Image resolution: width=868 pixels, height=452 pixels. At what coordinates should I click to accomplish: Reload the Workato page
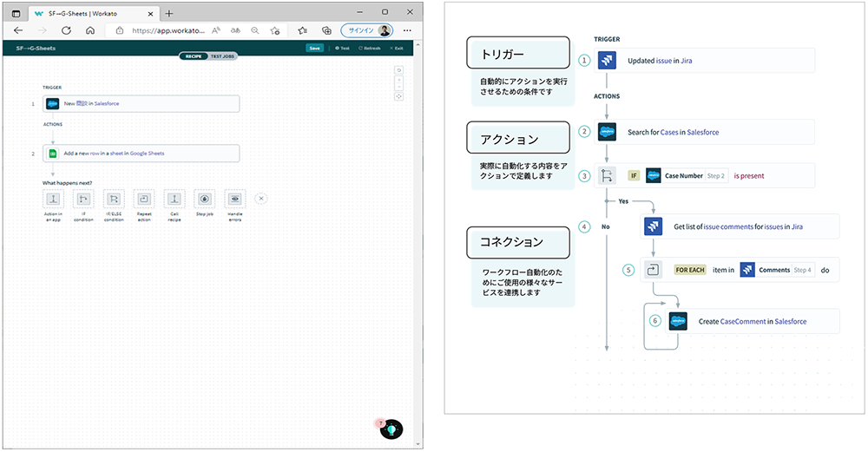tap(67, 30)
